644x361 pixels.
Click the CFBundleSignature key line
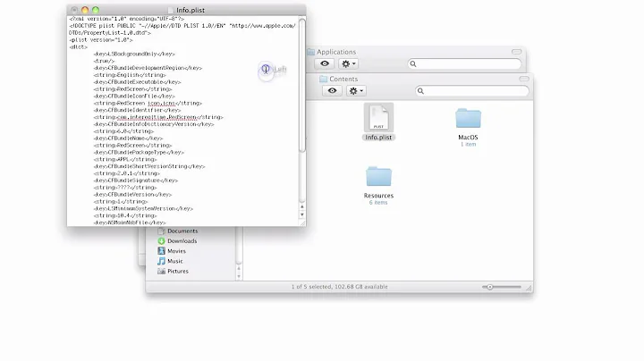tap(136, 180)
